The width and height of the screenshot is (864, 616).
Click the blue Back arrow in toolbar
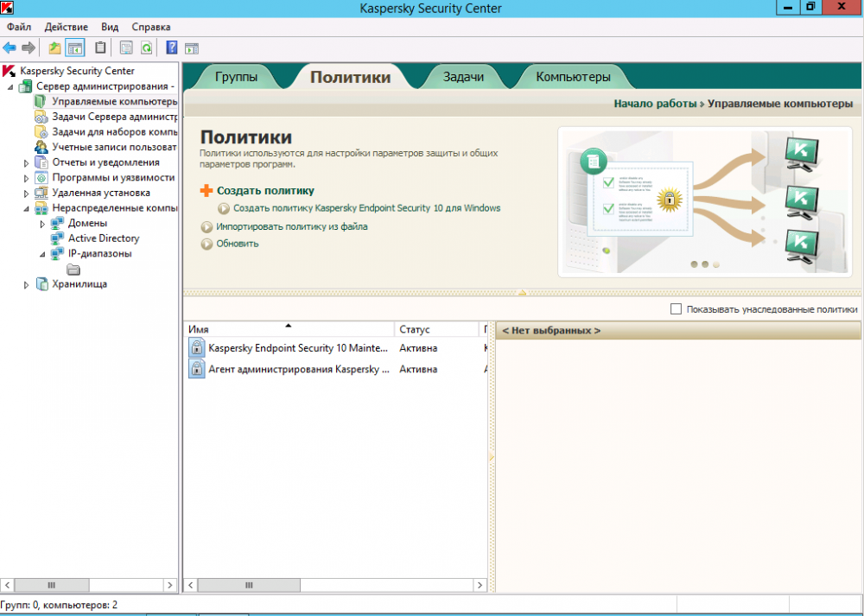point(10,48)
